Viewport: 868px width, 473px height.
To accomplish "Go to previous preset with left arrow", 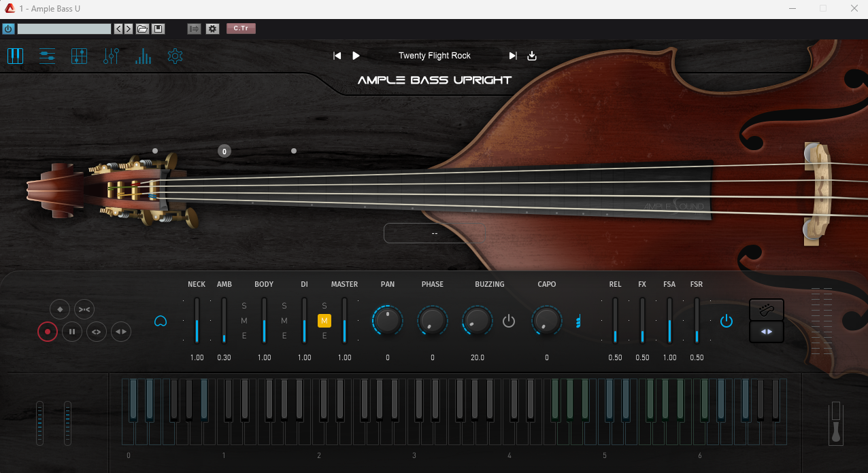I will tap(118, 29).
